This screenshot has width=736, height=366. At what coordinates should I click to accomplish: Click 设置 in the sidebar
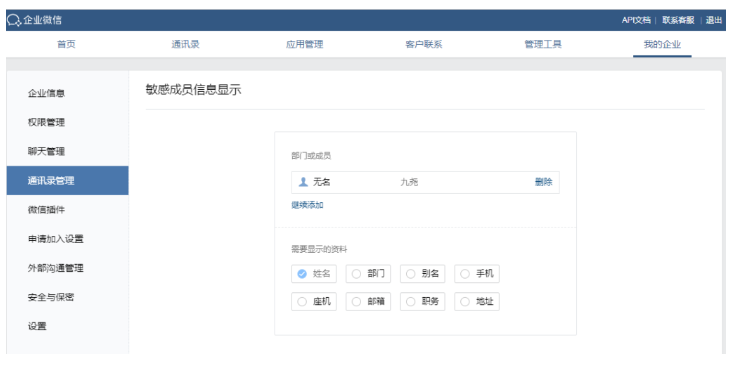click(68, 326)
